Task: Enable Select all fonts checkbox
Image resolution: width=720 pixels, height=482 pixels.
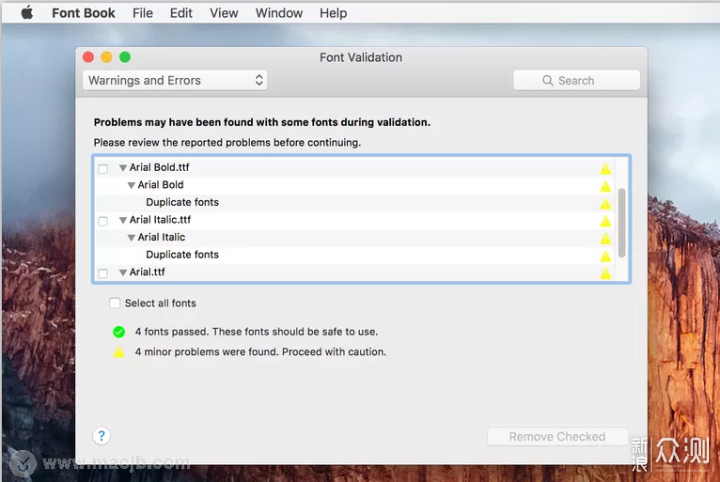Action: point(114,303)
